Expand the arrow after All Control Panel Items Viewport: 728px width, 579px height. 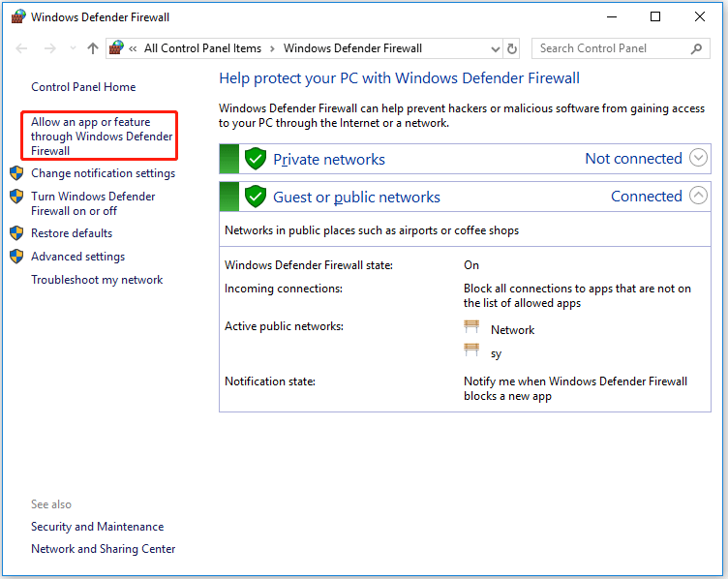[273, 48]
